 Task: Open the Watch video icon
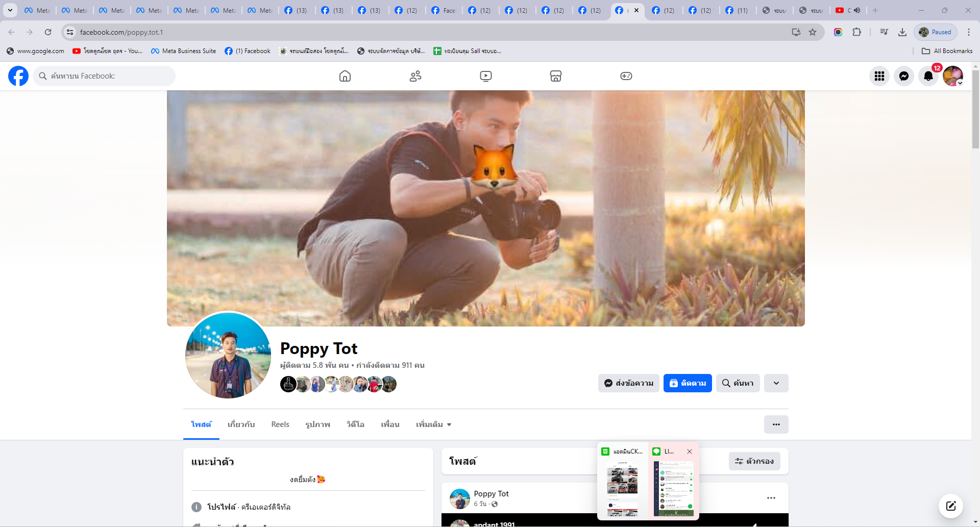pyautogui.click(x=486, y=76)
